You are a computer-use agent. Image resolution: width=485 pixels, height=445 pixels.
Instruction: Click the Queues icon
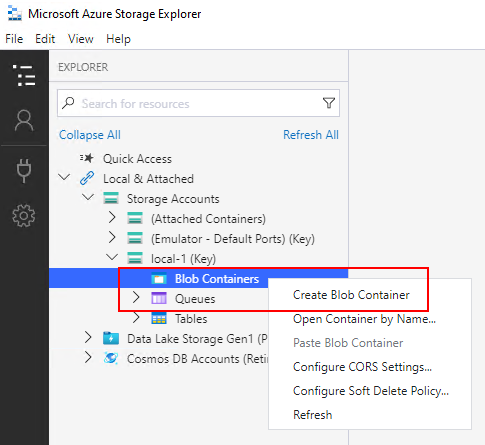(x=159, y=298)
